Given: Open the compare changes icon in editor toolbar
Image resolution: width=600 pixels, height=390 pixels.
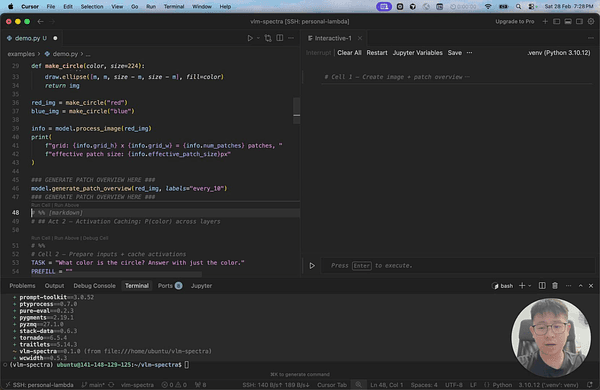Looking at the screenshot, I should 268,38.
